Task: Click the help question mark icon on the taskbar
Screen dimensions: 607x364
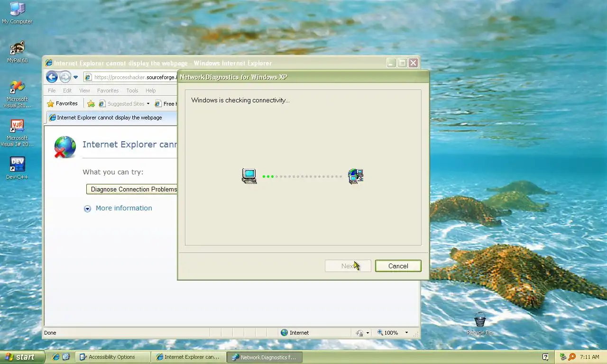Action: click(x=545, y=357)
